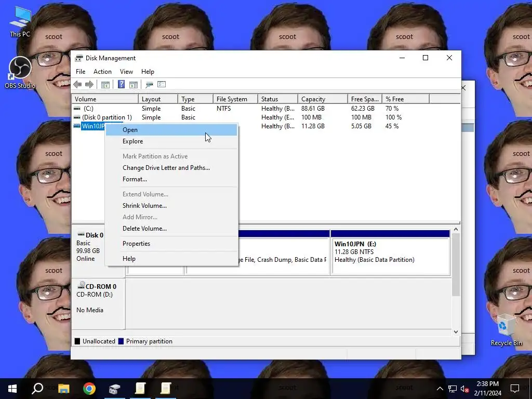Sort by Volume column header
532x399 pixels.
point(105,99)
